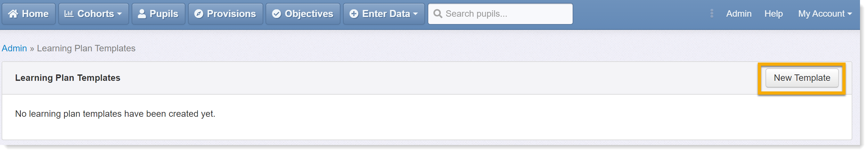The width and height of the screenshot is (868, 153).
Task: Click the bar chart icon on Cohorts
Action: (69, 14)
